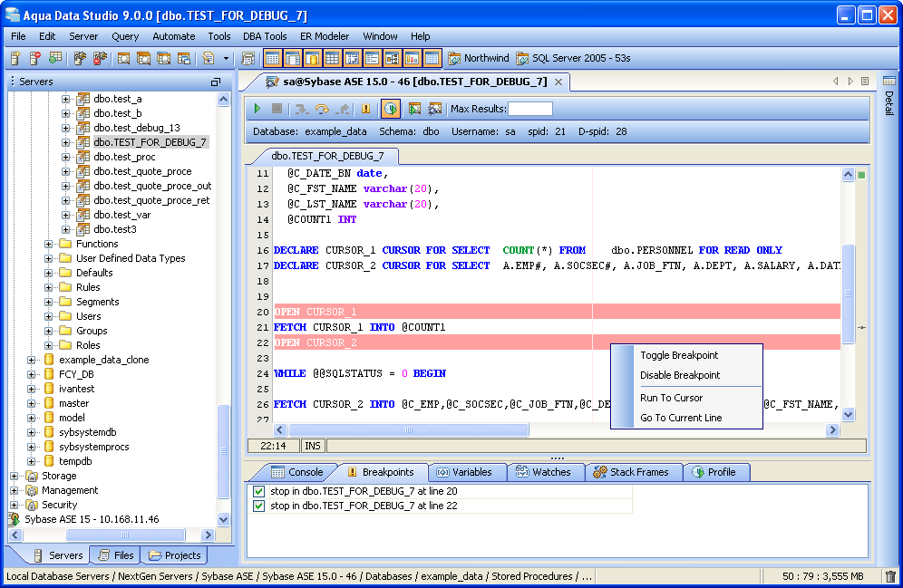
Task: Open the DBA Tools menu
Action: [265, 36]
